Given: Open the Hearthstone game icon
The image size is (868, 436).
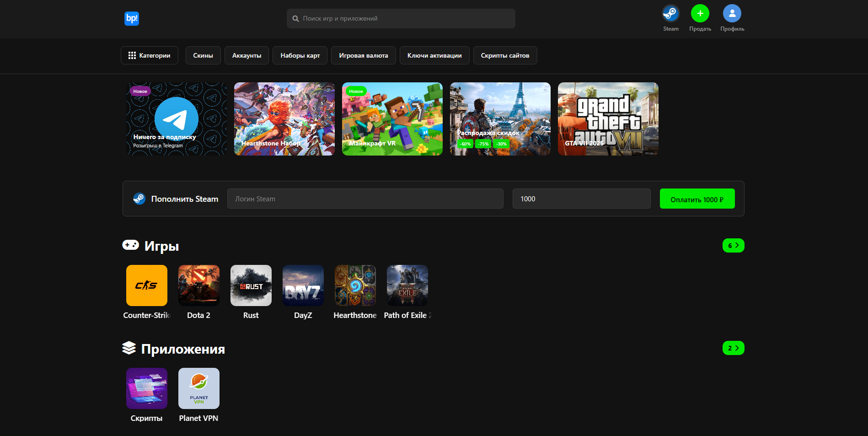Looking at the screenshot, I should tap(355, 285).
